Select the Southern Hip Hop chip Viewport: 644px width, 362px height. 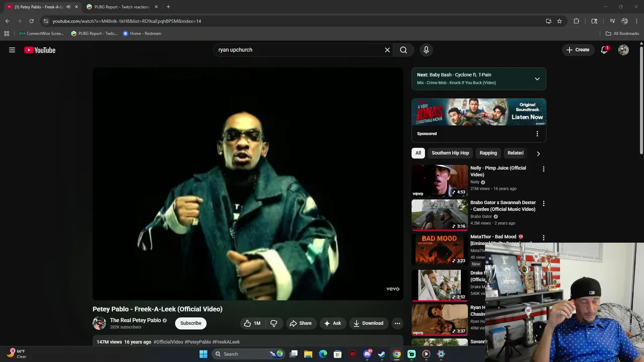pyautogui.click(x=450, y=153)
